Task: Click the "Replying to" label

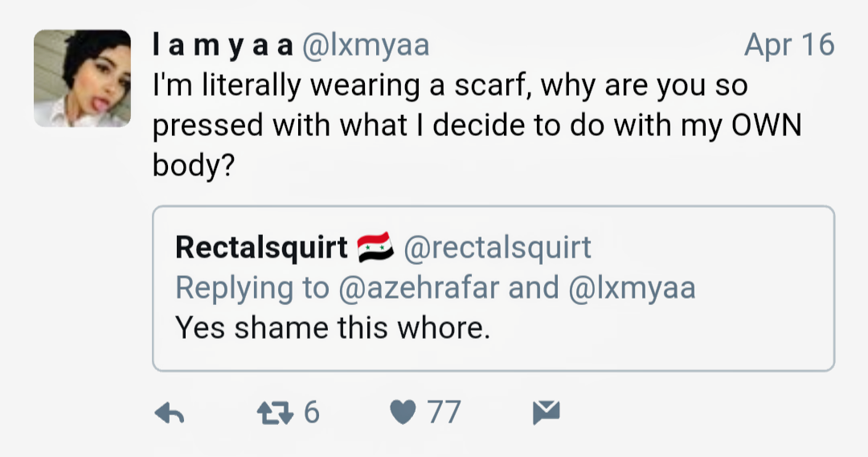Action: coord(252,287)
